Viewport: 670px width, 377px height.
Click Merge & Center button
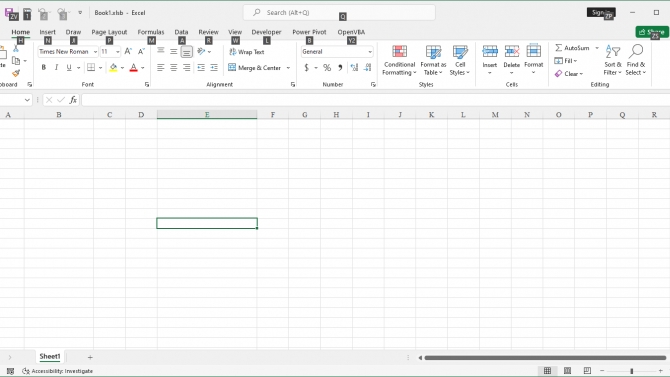(x=255, y=68)
